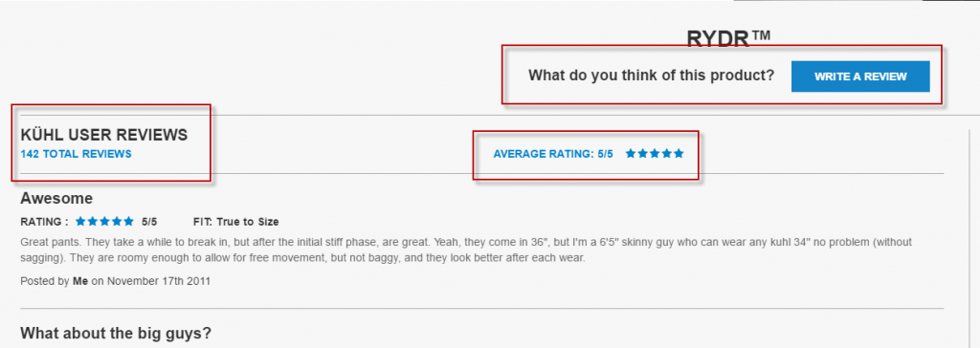
Task: Select fifth star in average rating
Action: click(679, 153)
